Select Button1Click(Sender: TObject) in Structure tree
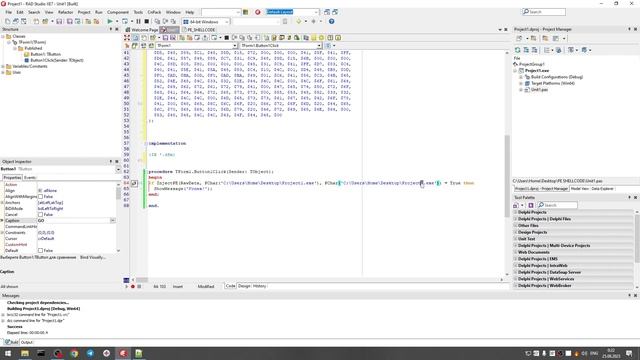The width and height of the screenshot is (640, 360). [x=57, y=60]
